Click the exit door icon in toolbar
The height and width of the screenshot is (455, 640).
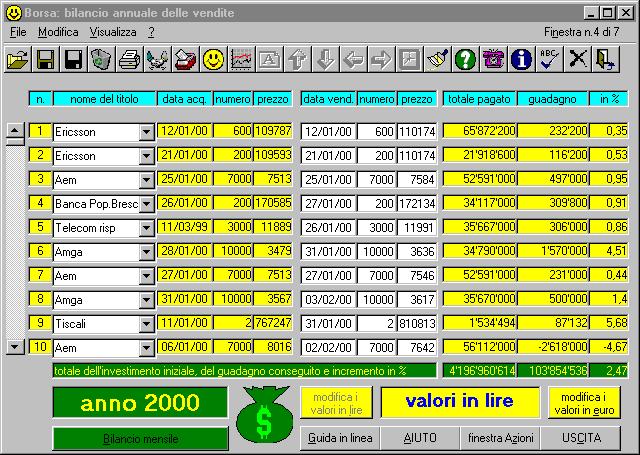click(605, 60)
